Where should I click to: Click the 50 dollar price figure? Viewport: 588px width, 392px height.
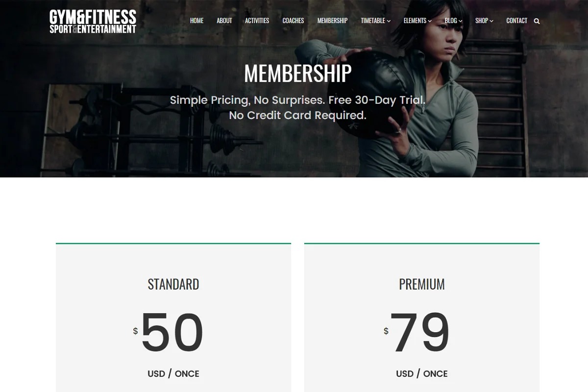172,333
